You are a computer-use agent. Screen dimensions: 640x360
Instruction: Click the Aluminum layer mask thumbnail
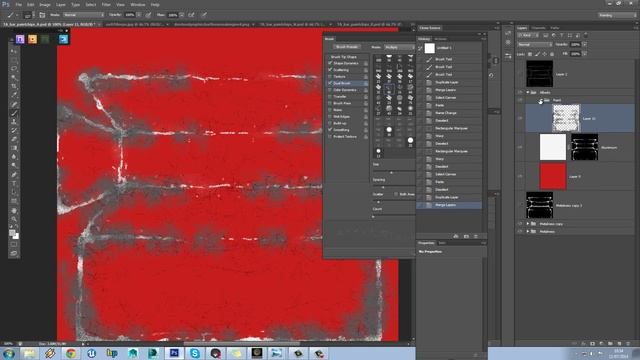[584, 147]
